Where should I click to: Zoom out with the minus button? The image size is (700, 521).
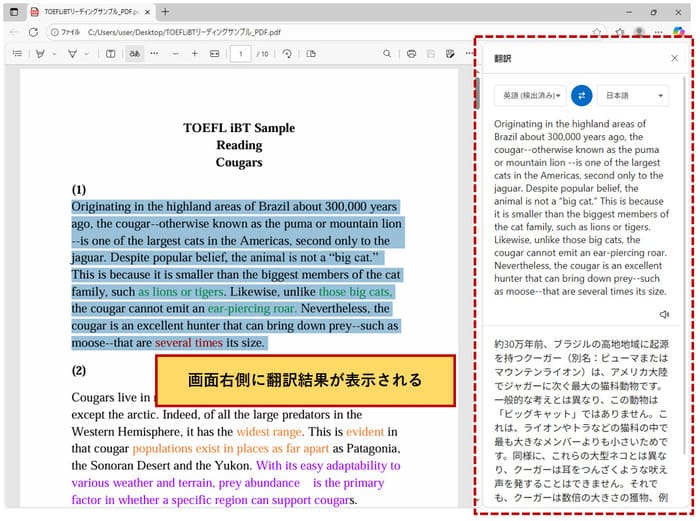(174, 53)
